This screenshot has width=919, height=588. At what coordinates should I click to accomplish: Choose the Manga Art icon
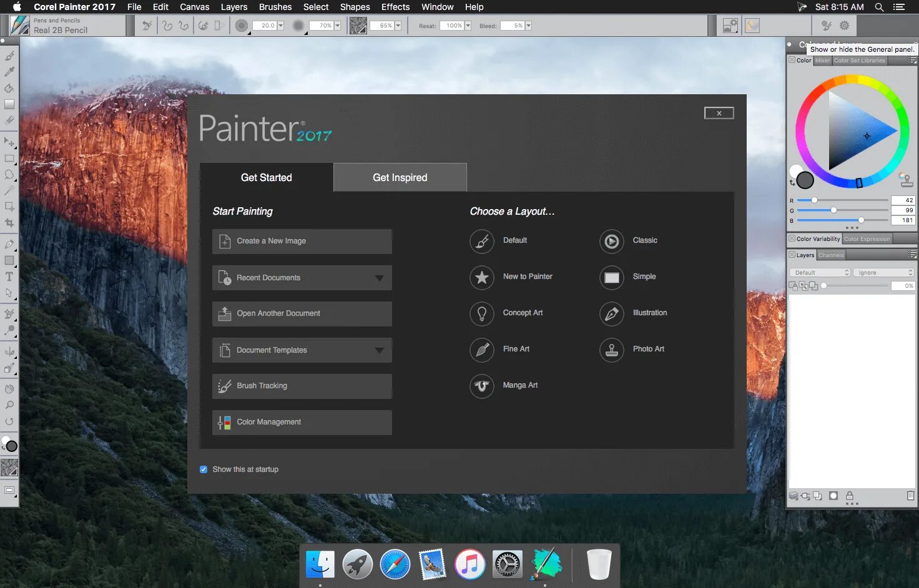click(482, 386)
